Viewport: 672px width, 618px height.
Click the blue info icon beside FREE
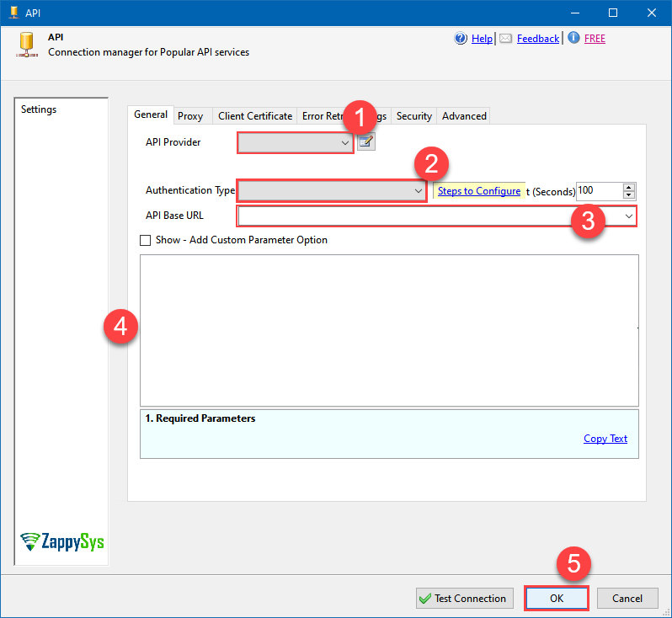click(x=573, y=38)
